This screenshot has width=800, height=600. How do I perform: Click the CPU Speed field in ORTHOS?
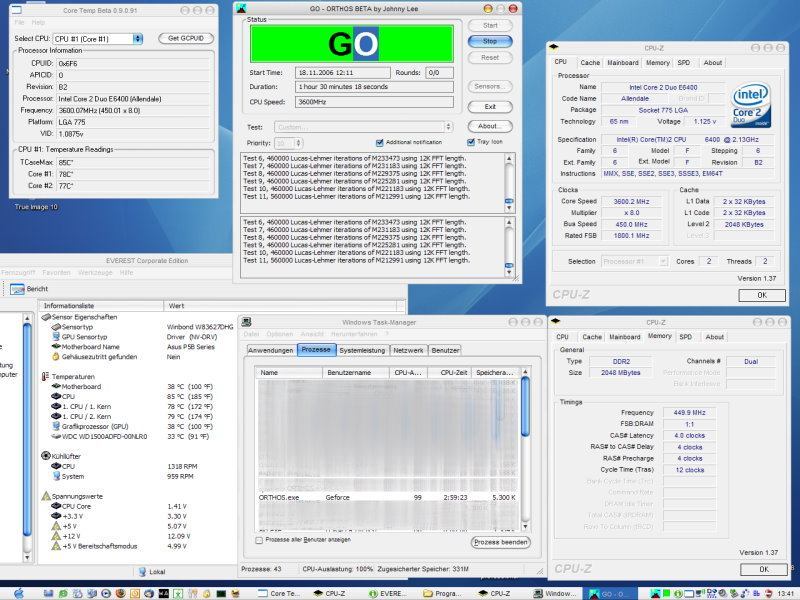tap(374, 102)
